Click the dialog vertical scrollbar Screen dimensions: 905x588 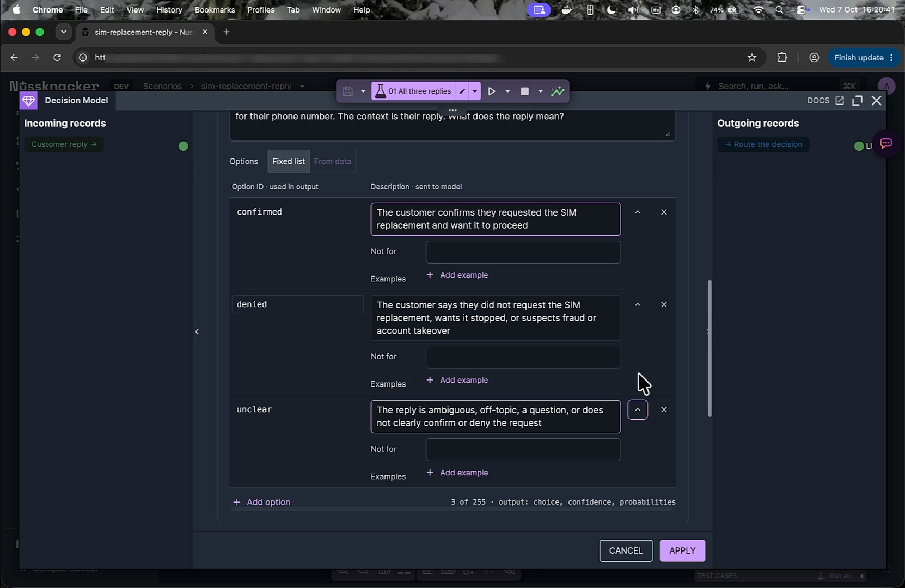tap(710, 348)
